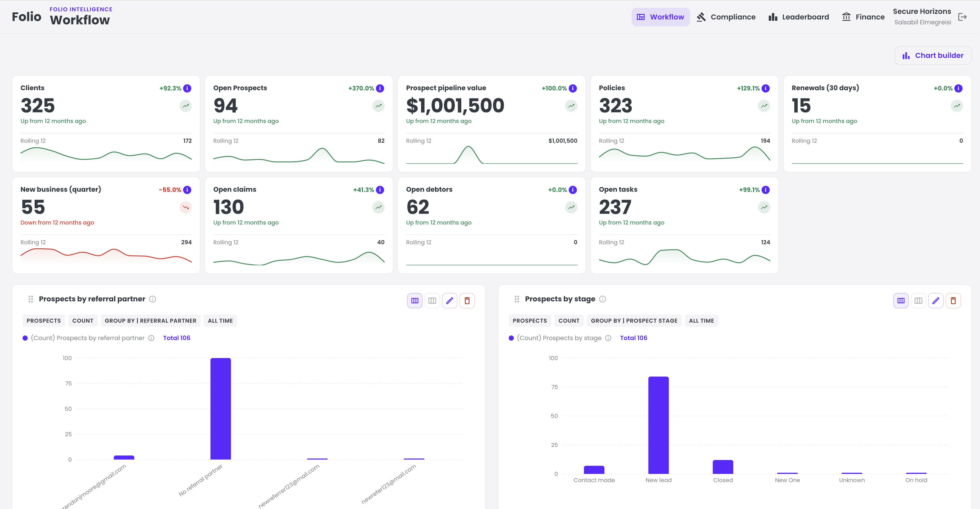Click info icon next to Prospects by stage title
The image size is (980, 509).
pyautogui.click(x=603, y=299)
